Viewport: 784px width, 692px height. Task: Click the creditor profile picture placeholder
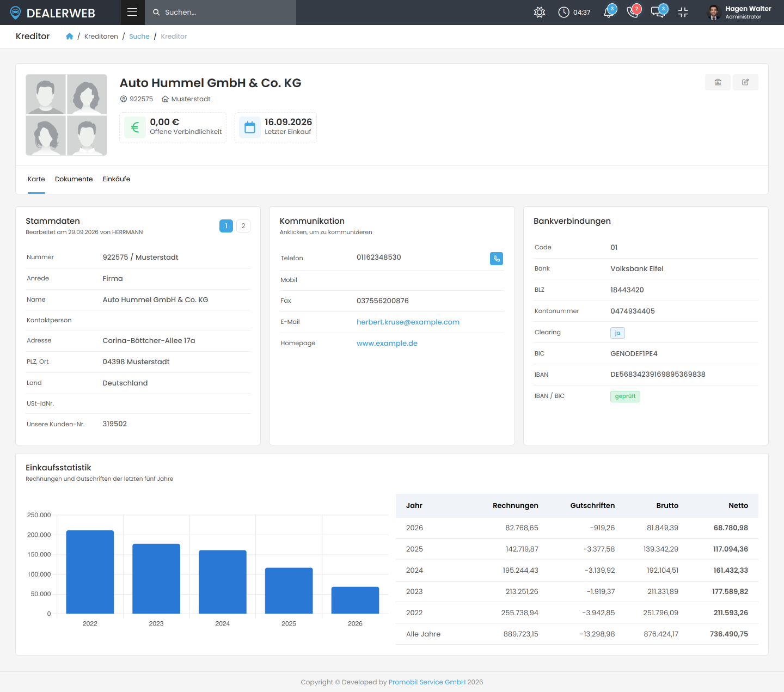click(66, 115)
